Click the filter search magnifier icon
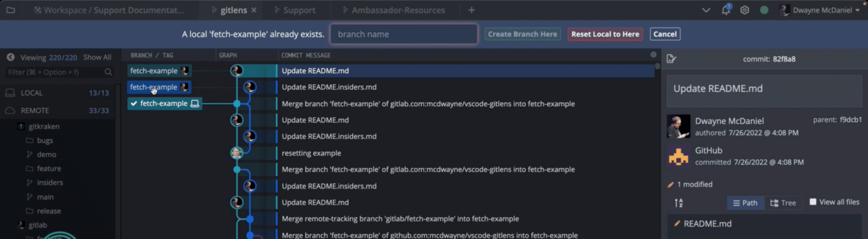This screenshot has width=868, height=239. tap(109, 72)
